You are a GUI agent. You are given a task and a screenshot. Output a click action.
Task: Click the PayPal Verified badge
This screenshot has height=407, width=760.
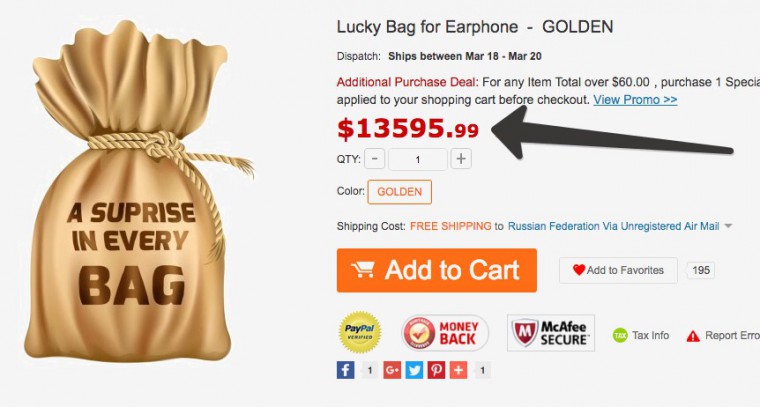pos(360,332)
